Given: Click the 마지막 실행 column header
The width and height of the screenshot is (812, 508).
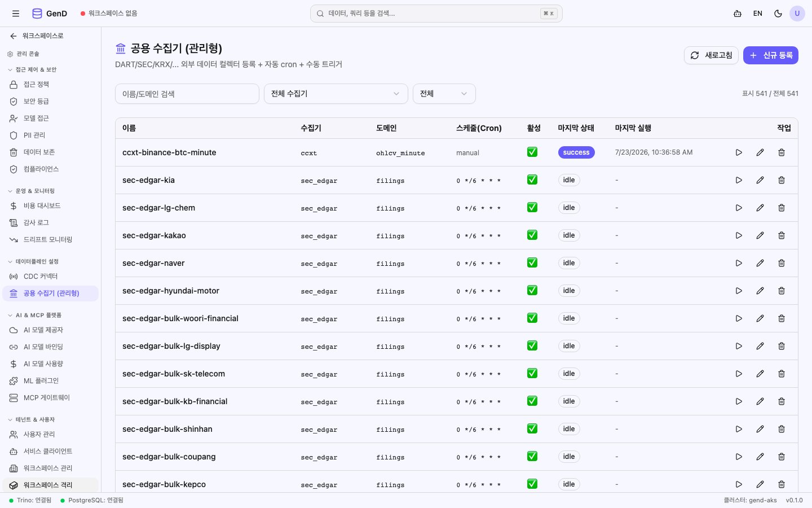Looking at the screenshot, I should coord(633,128).
